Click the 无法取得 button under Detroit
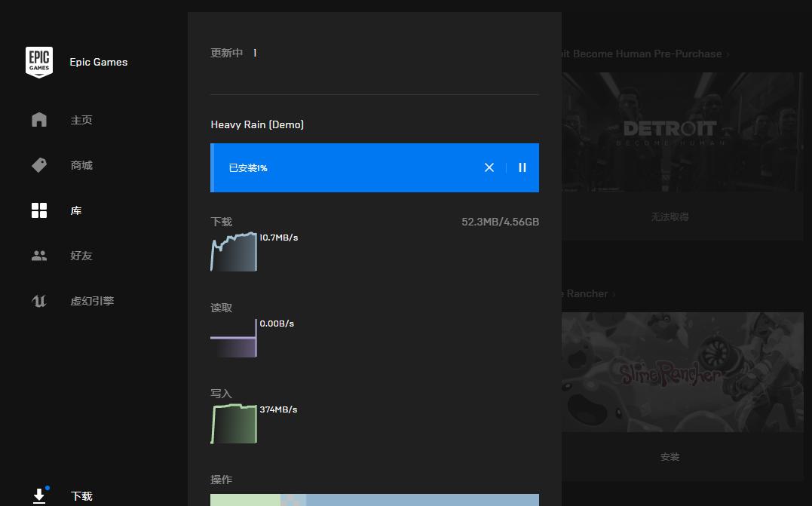The width and height of the screenshot is (812, 506). (670, 216)
